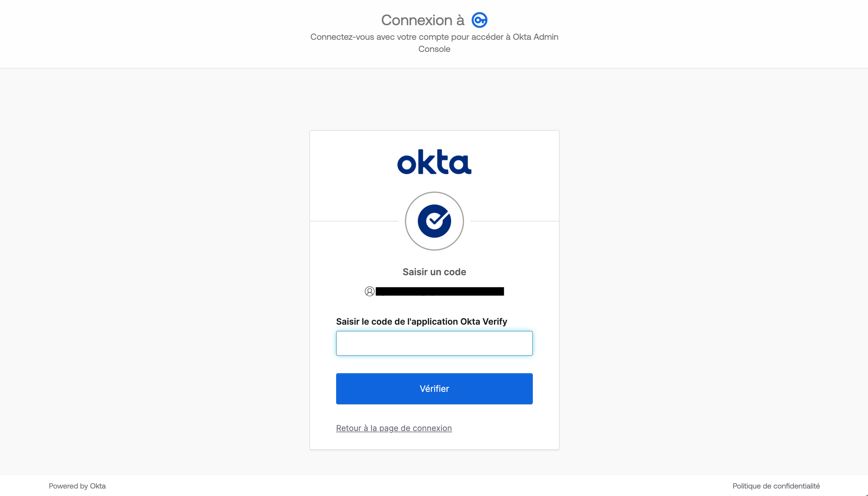Screen dimensions: 868x496
Task: Click the word Console in header subtitle
Action: pos(434,49)
